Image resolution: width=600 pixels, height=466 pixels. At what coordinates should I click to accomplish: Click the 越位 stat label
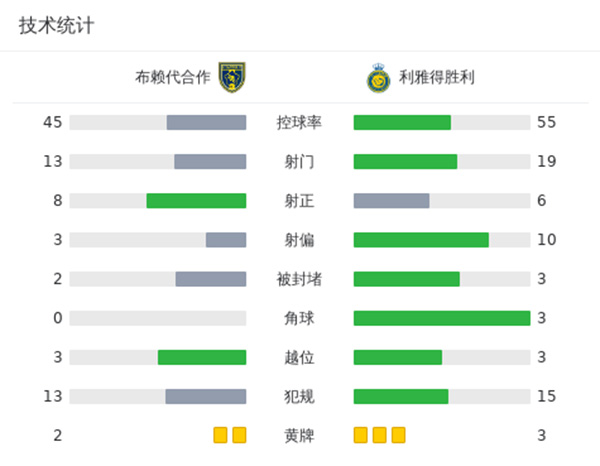pos(299,357)
